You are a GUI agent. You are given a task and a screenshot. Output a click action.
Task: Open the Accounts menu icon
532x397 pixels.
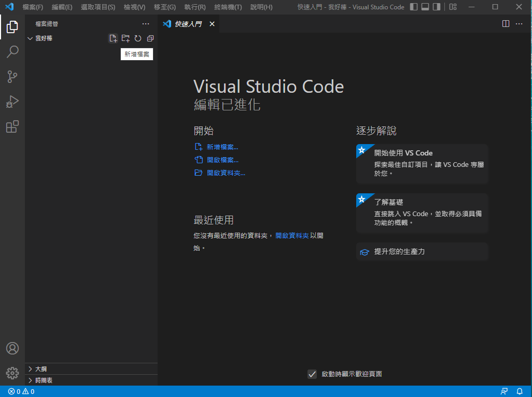click(x=12, y=348)
